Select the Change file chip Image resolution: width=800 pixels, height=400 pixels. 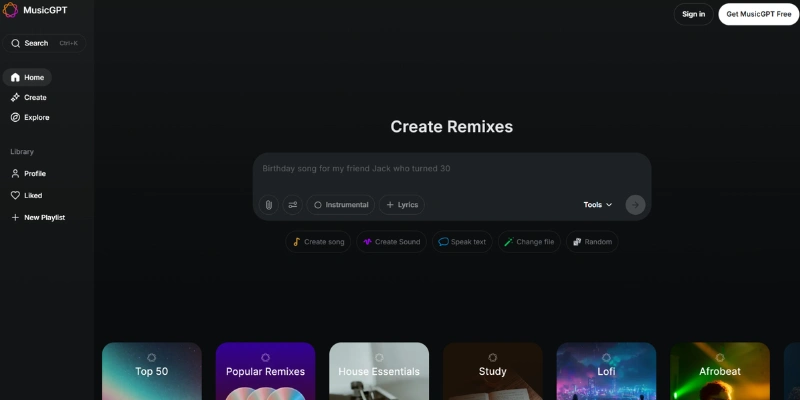pyautogui.click(x=529, y=242)
